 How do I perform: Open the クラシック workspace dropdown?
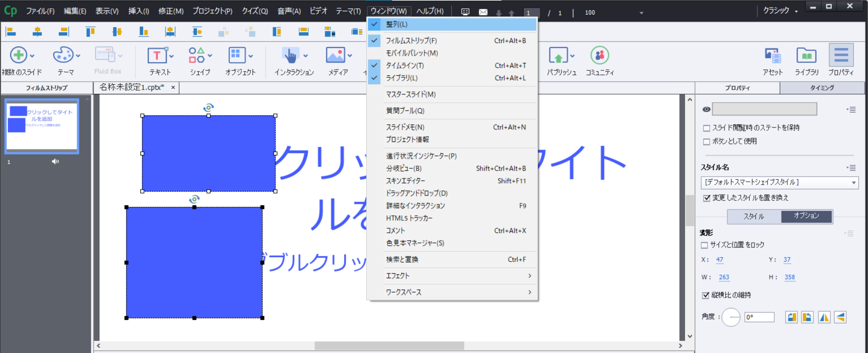point(780,11)
